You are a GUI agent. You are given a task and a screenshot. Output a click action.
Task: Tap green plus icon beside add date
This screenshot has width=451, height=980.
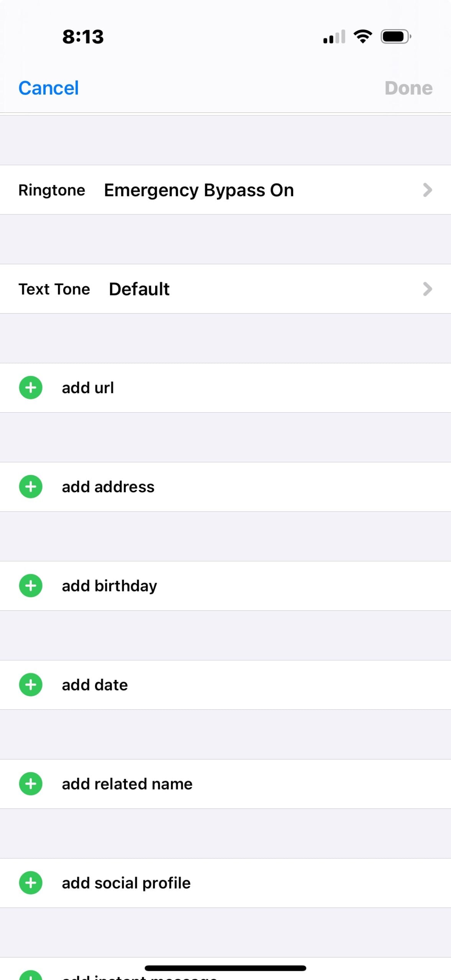(x=31, y=684)
